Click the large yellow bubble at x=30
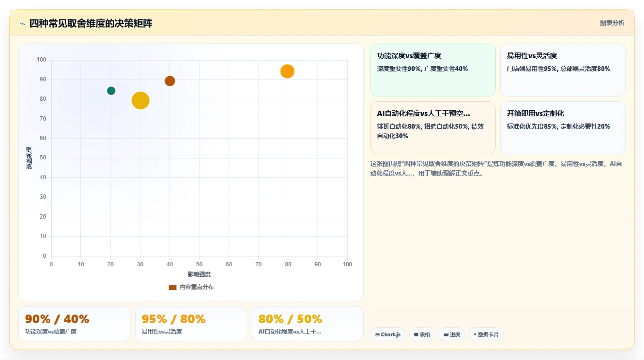644x360 pixels. 140,100
